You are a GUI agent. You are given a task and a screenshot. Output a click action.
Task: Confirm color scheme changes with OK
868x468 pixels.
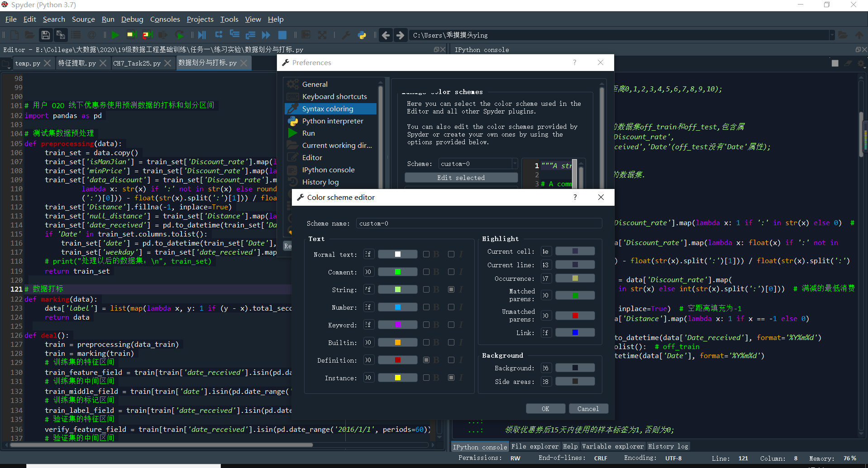pyautogui.click(x=545, y=408)
